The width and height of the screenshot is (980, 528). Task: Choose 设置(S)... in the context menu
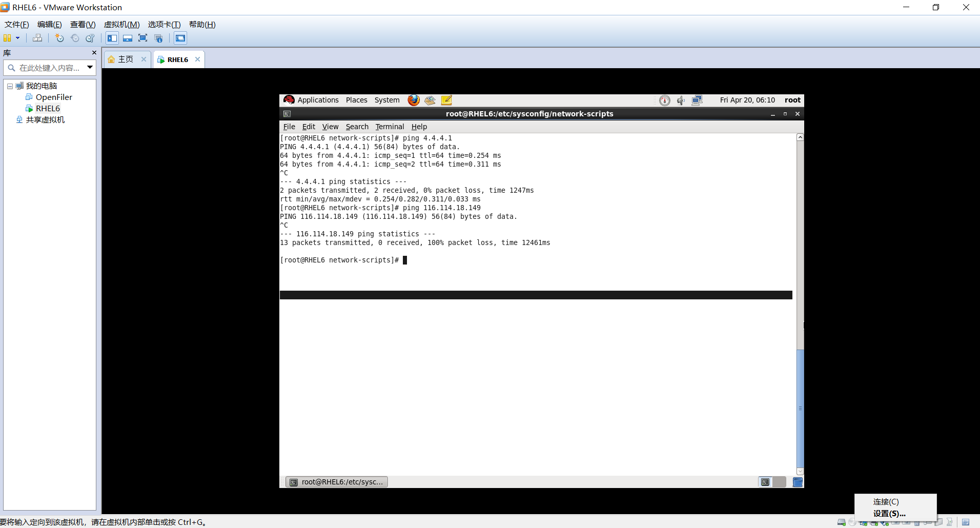click(889, 514)
